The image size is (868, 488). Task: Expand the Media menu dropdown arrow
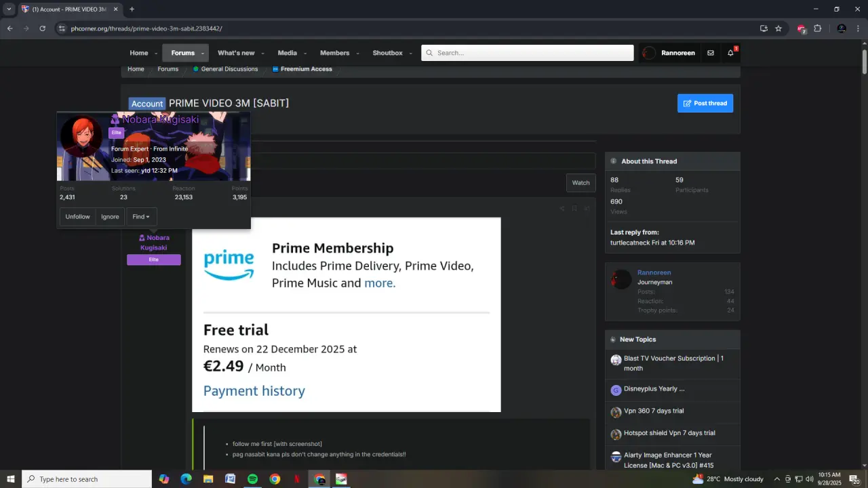305,54
